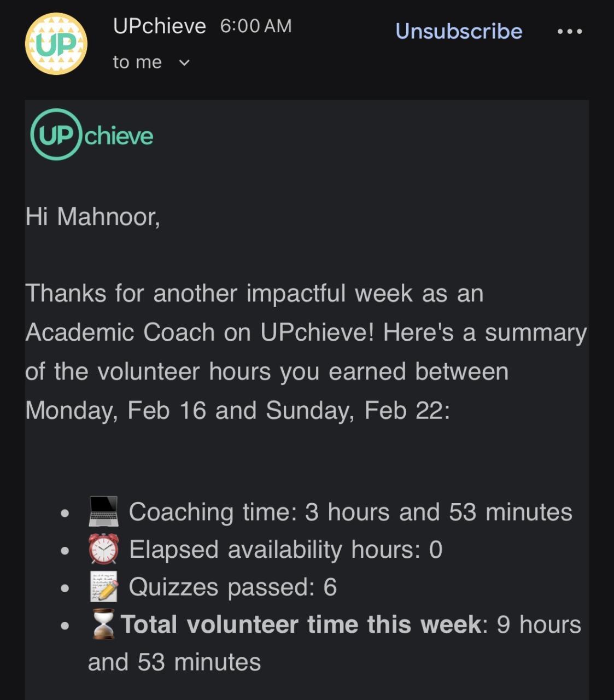Viewport: 614px width, 700px height.
Task: Expand recipient details chevron next to "to me"
Action: pyautogui.click(x=184, y=63)
